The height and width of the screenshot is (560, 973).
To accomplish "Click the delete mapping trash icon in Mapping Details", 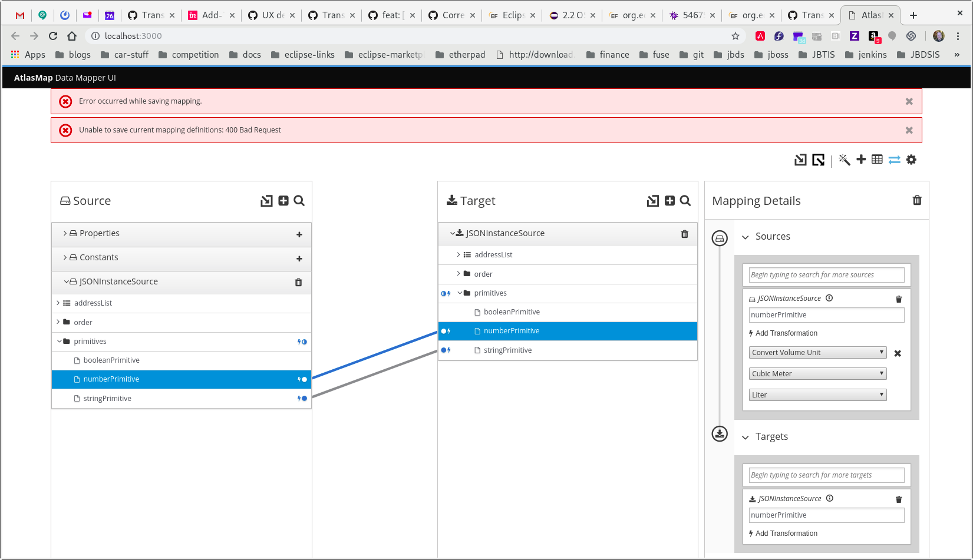I will click(917, 200).
